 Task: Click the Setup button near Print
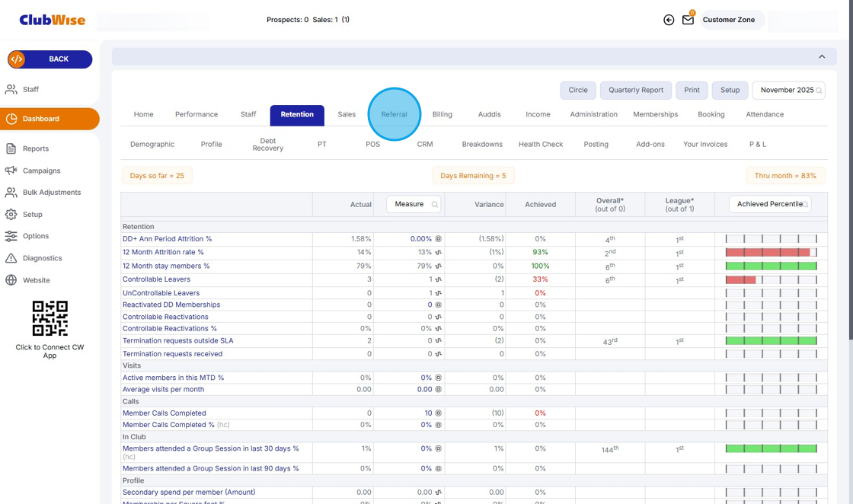[x=730, y=91]
